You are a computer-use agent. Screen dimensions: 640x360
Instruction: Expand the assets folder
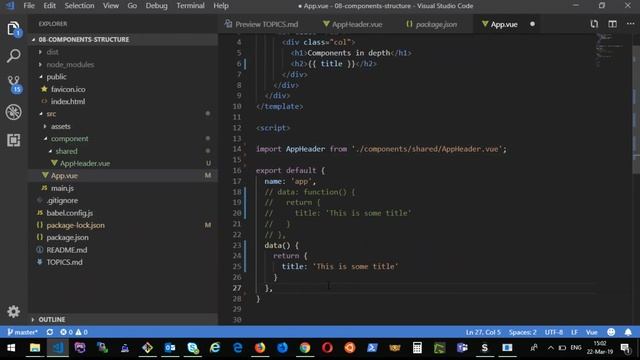pos(122,127)
